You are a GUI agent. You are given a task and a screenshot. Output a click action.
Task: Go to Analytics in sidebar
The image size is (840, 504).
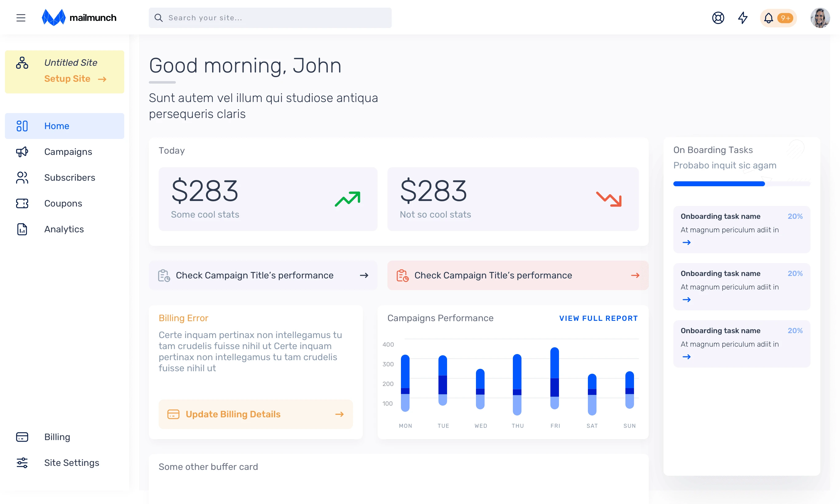click(64, 229)
